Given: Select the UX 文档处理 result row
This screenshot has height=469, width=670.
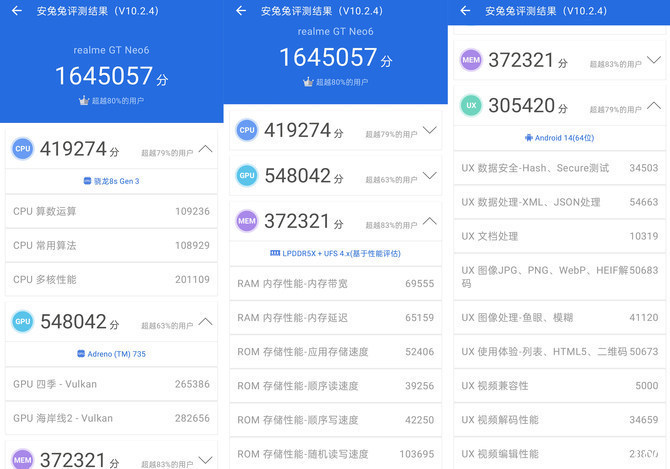Looking at the screenshot, I should (559, 236).
